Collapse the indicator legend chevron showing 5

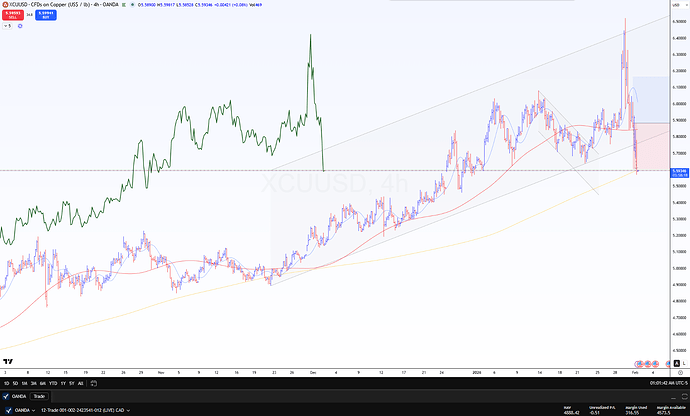[7, 26]
